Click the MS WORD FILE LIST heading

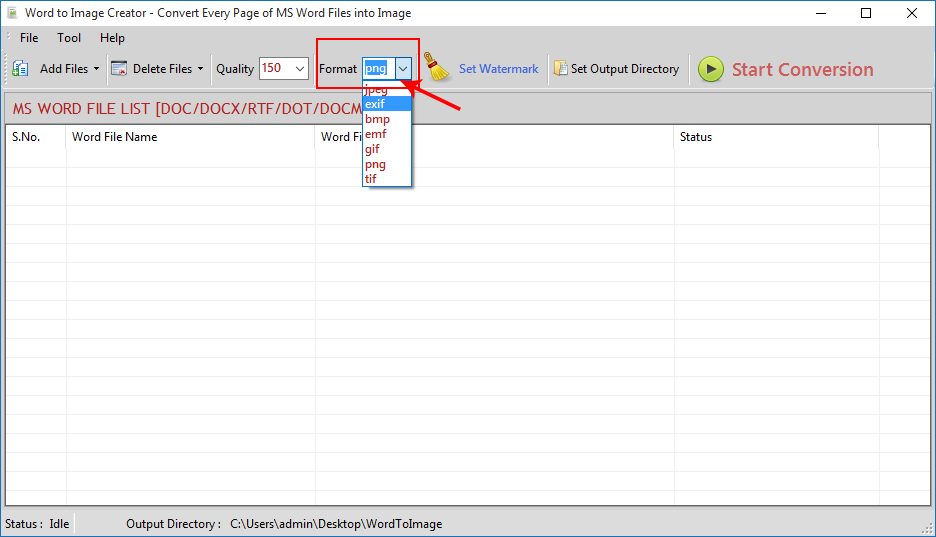[187, 109]
